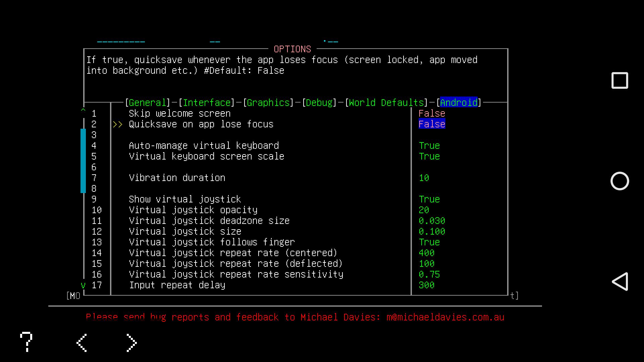Tap the Android recent apps square
644x362 pixels.
(x=620, y=80)
